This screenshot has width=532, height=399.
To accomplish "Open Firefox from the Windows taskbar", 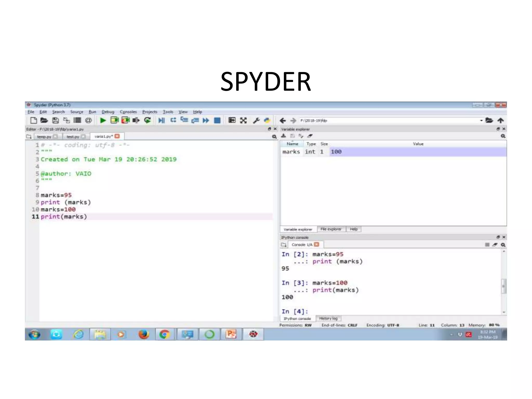I will 143,334.
